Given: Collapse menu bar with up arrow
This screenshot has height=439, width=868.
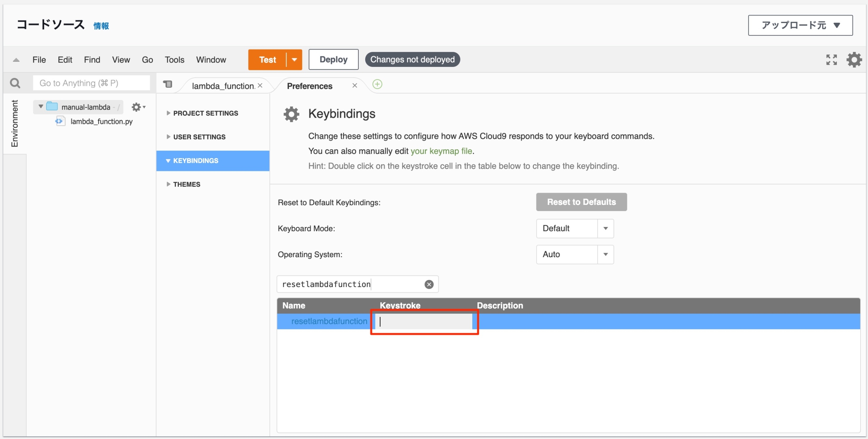Looking at the screenshot, I should coord(16,60).
